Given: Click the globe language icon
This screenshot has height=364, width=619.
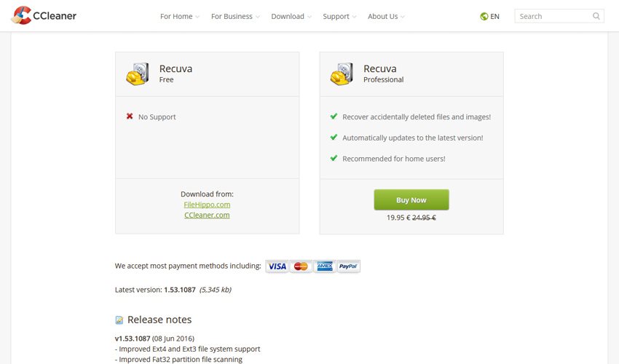Looking at the screenshot, I should pos(484,16).
